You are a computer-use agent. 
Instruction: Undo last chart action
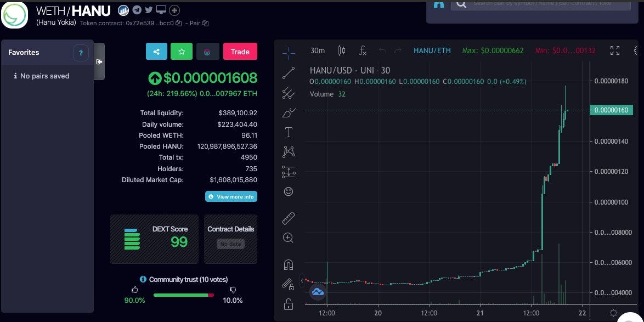coord(382,50)
